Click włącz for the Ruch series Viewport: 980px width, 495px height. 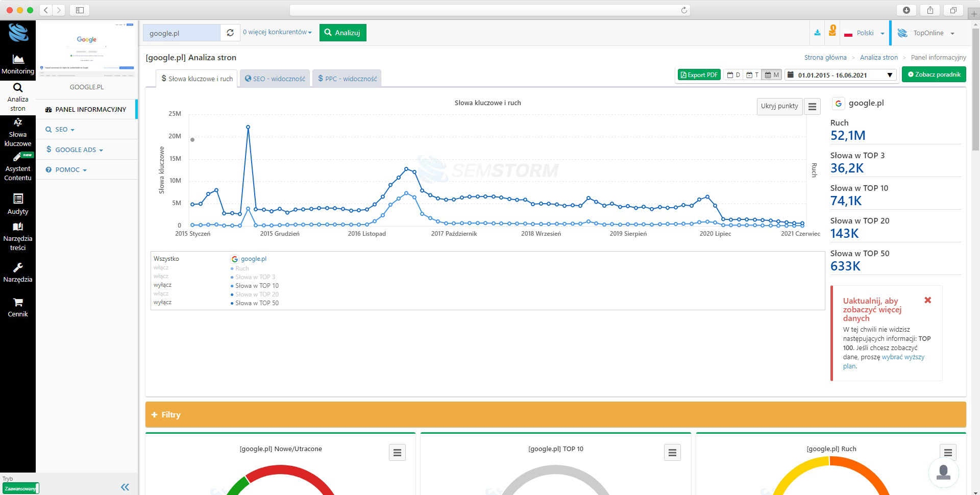pyautogui.click(x=161, y=267)
